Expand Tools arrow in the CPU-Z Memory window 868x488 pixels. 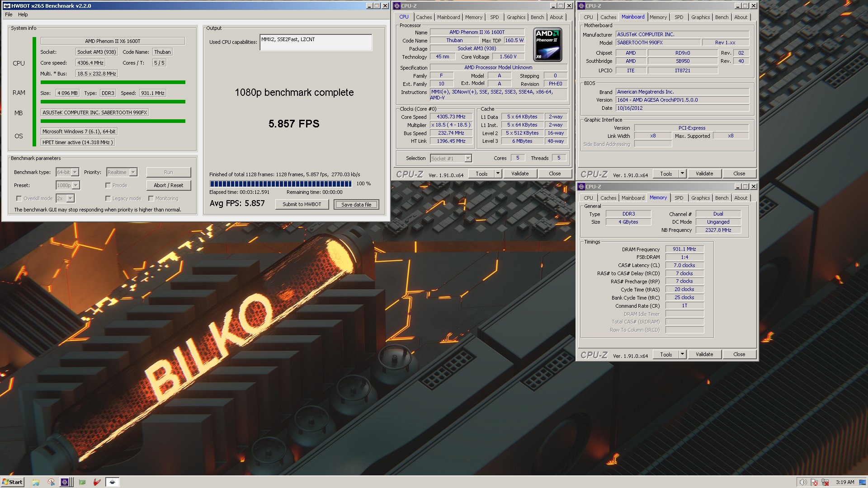pyautogui.click(x=682, y=354)
